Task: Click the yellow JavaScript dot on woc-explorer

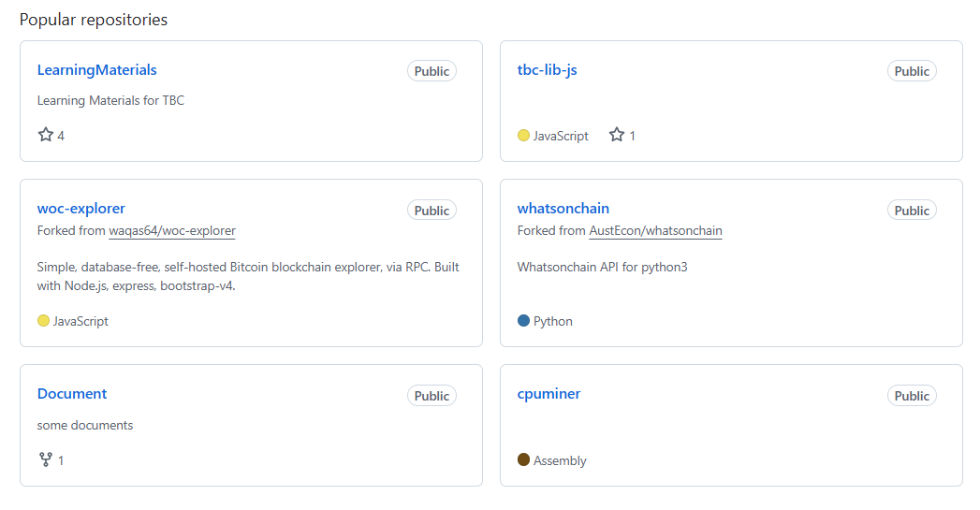Action: click(43, 321)
